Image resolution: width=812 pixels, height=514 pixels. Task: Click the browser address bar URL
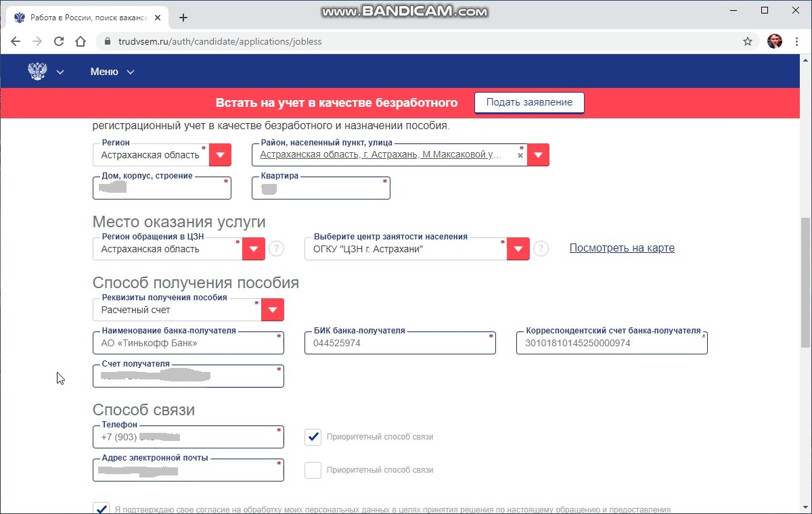(220, 41)
